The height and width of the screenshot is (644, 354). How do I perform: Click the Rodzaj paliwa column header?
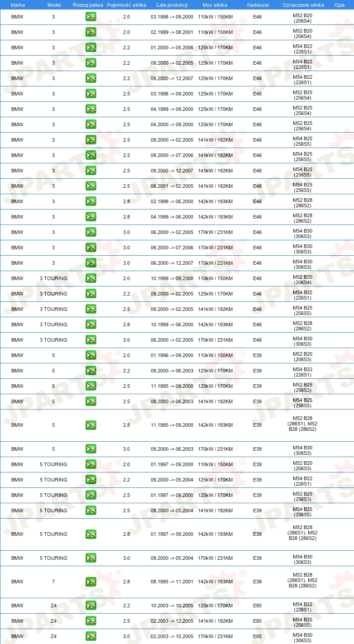88,5
